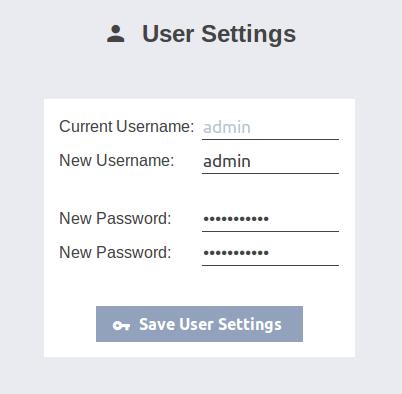Click the word Settings in page title

coord(249,35)
